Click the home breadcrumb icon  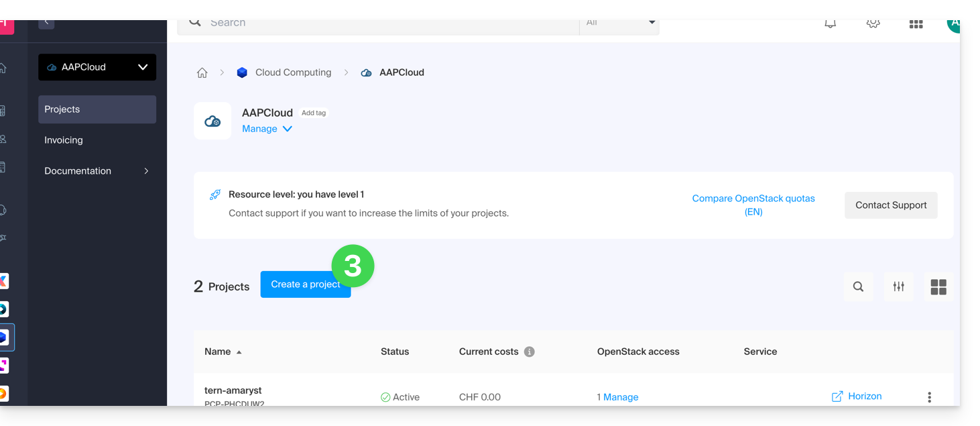(x=202, y=73)
